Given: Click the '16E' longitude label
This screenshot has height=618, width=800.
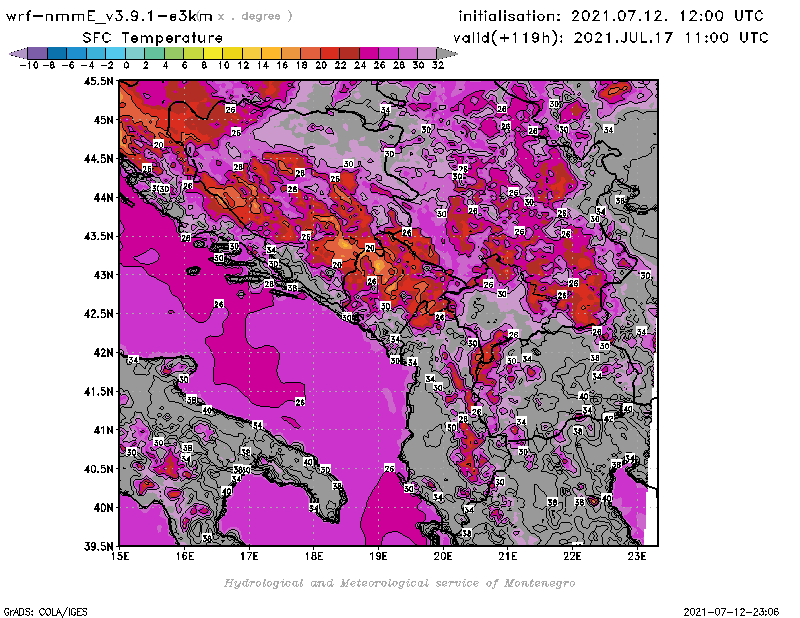Looking at the screenshot, I should click(x=185, y=556).
